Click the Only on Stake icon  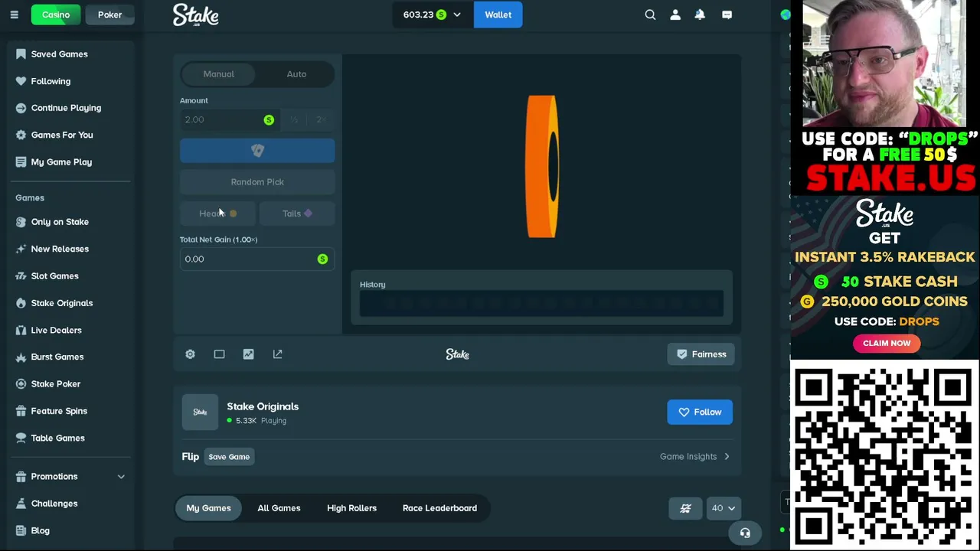[x=21, y=222]
